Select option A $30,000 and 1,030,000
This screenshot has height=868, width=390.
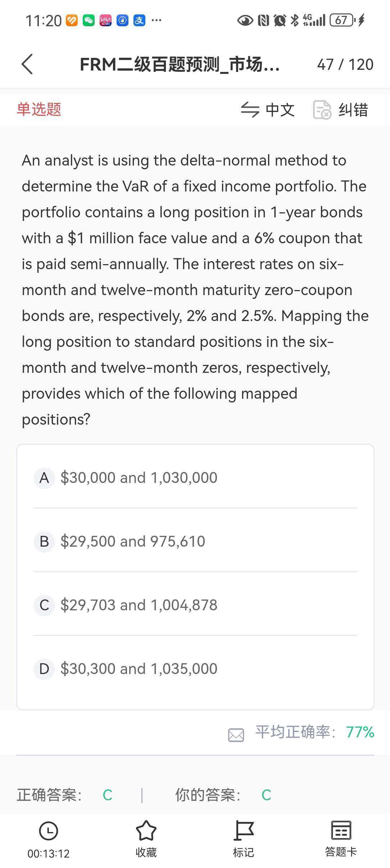(x=139, y=478)
